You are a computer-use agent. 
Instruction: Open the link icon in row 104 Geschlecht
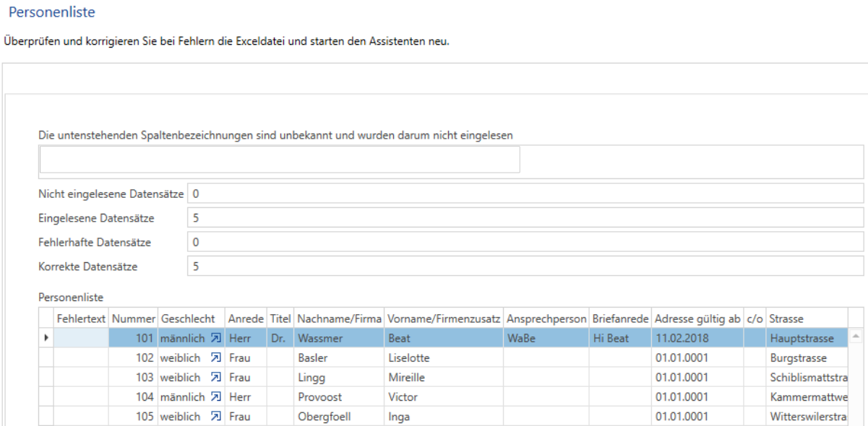[215, 397]
